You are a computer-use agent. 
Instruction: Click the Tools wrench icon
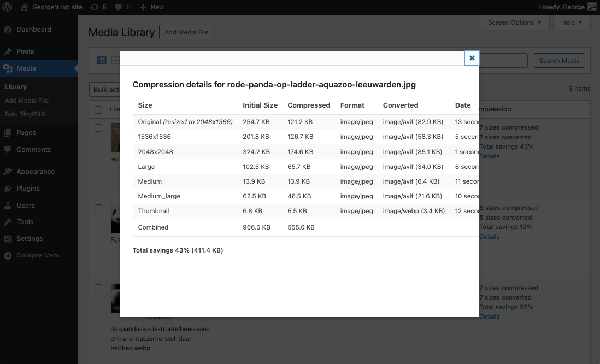[x=8, y=222]
